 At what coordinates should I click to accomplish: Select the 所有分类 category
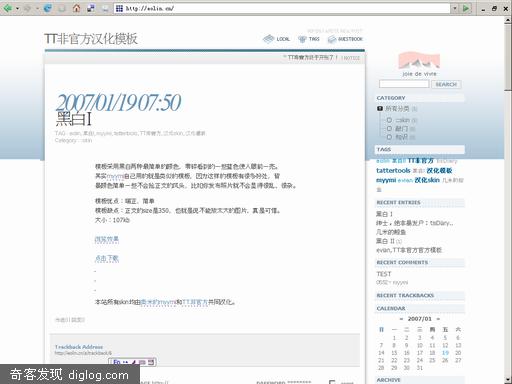tap(397, 109)
